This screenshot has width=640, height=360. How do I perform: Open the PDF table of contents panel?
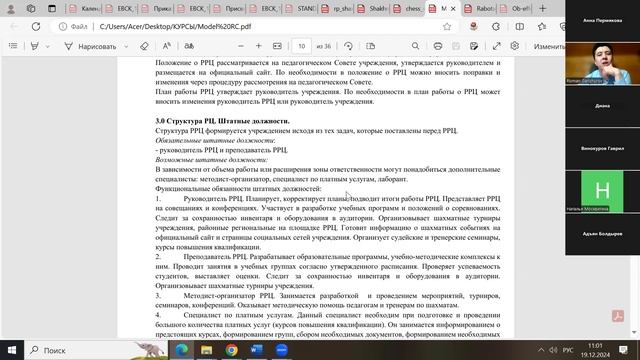click(x=13, y=46)
